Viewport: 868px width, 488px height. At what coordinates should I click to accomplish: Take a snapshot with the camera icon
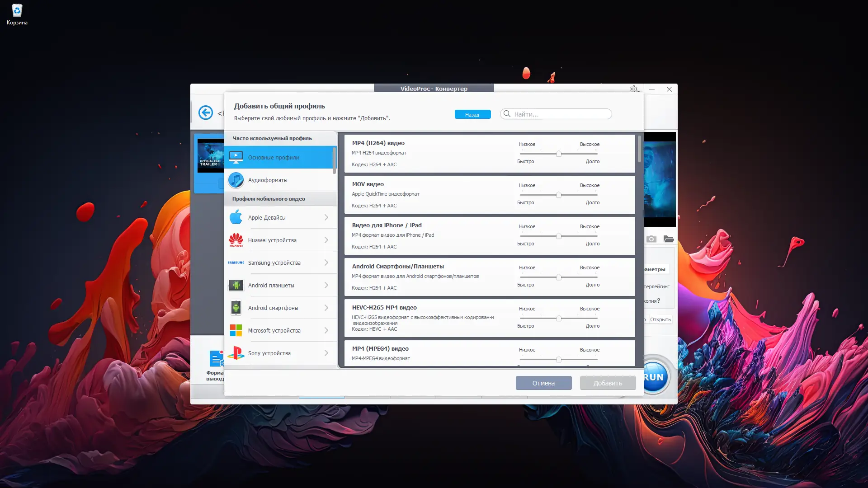(x=651, y=239)
